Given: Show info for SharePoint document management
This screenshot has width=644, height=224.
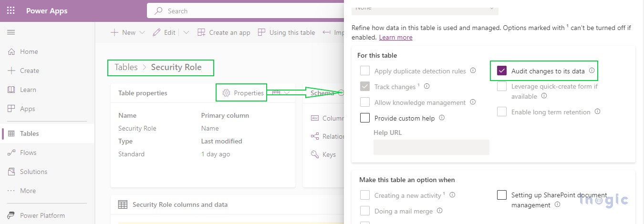Looking at the screenshot, I should tap(558, 204).
